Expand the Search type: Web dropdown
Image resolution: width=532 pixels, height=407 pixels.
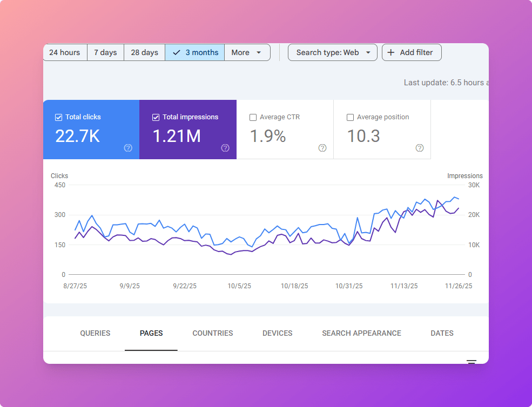click(x=333, y=52)
